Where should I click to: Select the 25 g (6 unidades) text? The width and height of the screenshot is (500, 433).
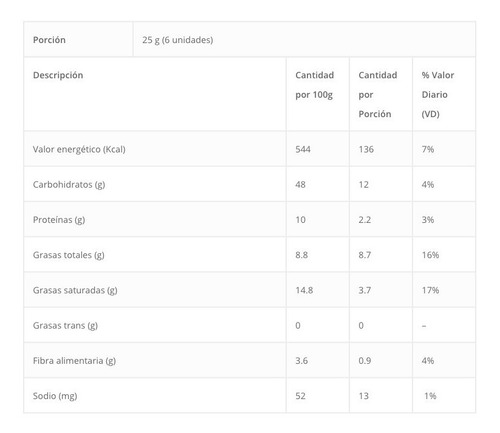[x=178, y=40]
